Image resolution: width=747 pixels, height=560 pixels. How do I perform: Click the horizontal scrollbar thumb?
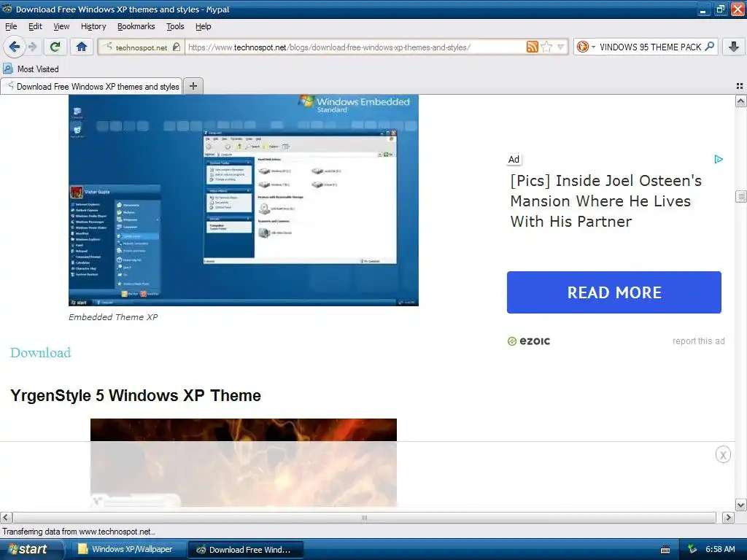pos(364,518)
